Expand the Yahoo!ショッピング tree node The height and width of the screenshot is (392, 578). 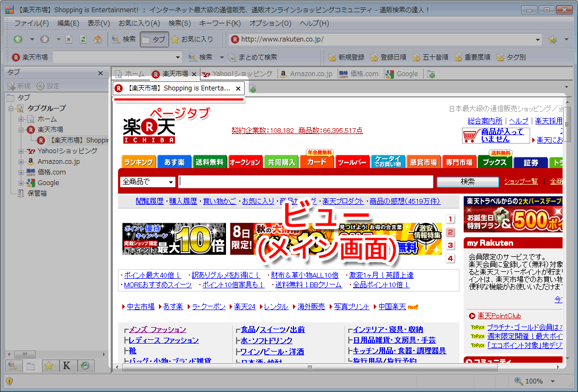21,151
